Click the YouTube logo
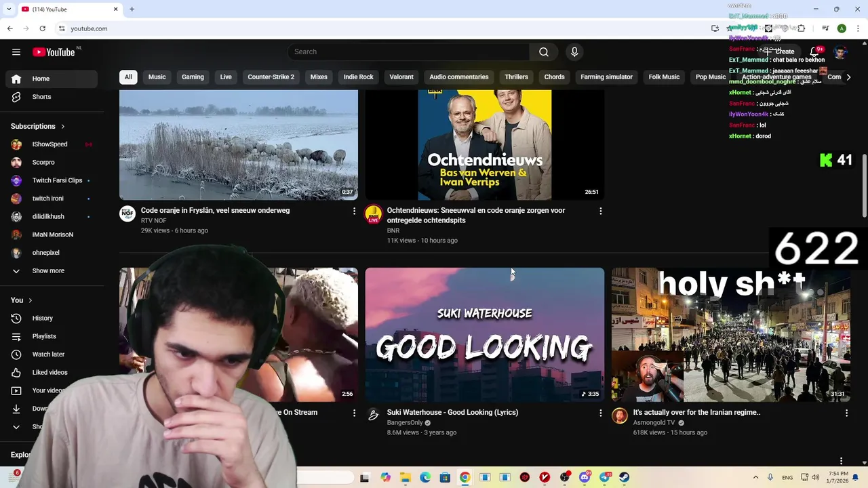 tap(54, 52)
